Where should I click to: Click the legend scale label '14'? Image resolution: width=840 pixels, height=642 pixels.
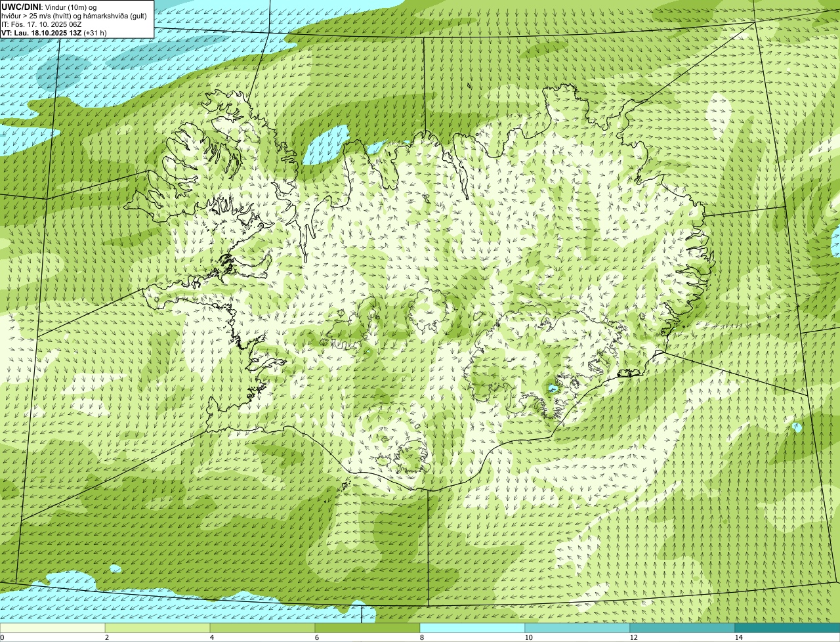pos(738,637)
